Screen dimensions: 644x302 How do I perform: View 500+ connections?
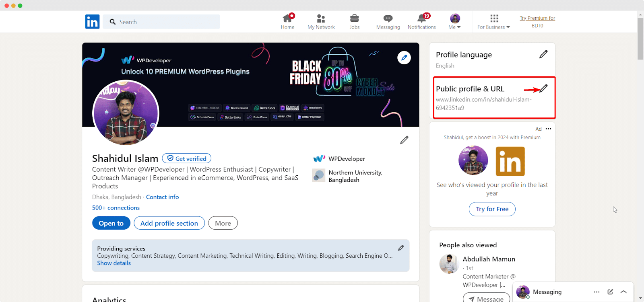[x=116, y=208]
